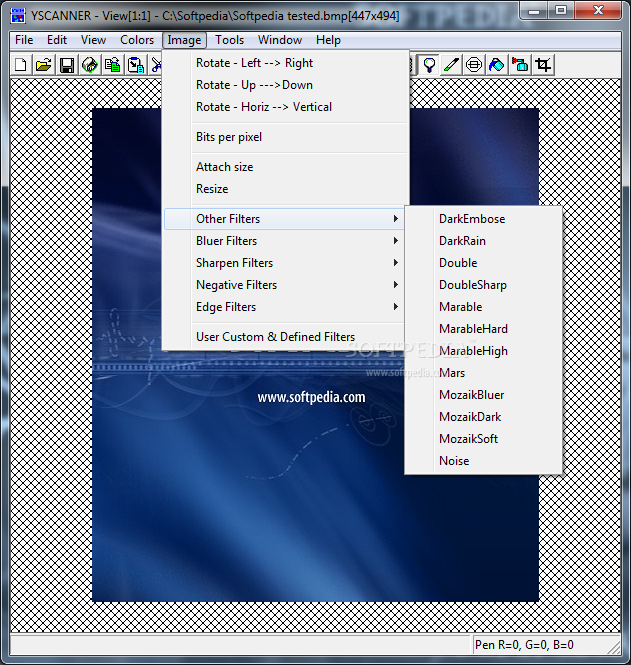Apply the DoubleSharp filter
The image size is (631, 665).
(x=483, y=285)
